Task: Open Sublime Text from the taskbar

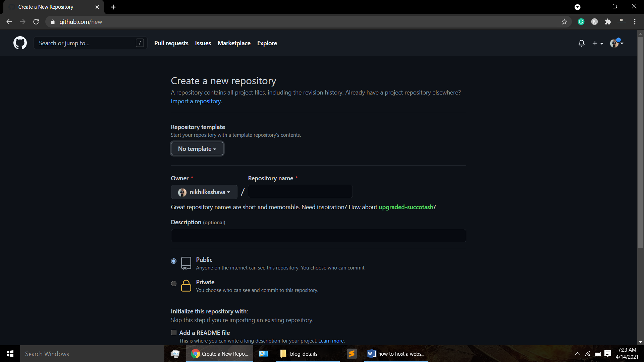Action: (352, 354)
